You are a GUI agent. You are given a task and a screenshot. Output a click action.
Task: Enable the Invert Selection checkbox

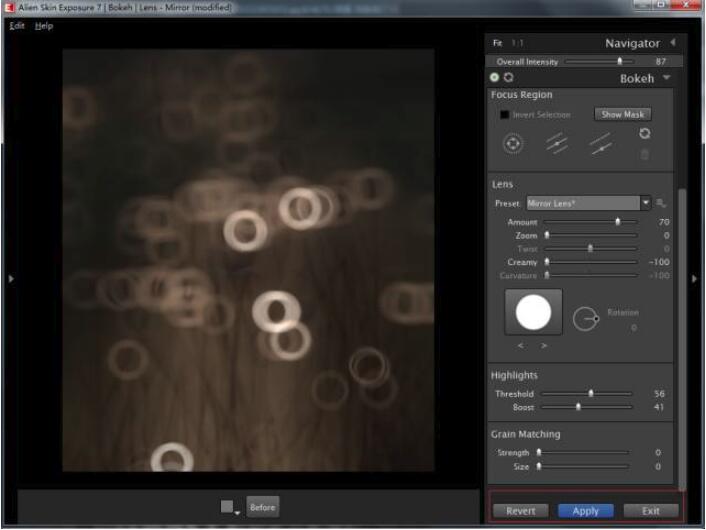pos(505,115)
